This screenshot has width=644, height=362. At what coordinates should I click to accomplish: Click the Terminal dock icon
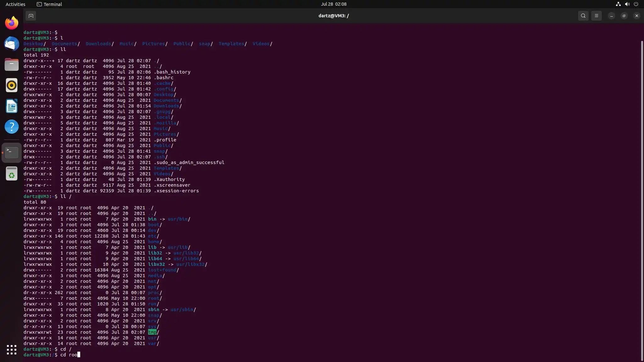[12, 153]
